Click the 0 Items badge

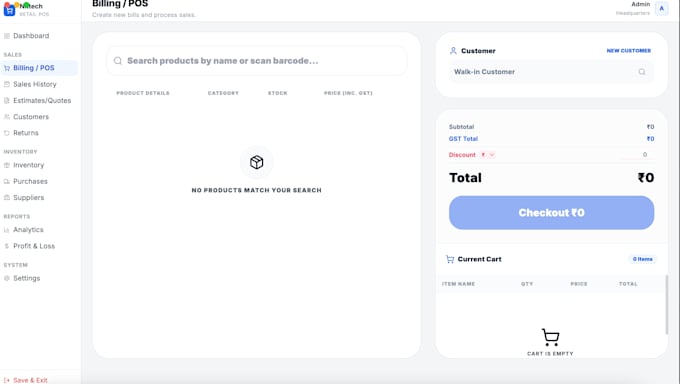coord(643,259)
